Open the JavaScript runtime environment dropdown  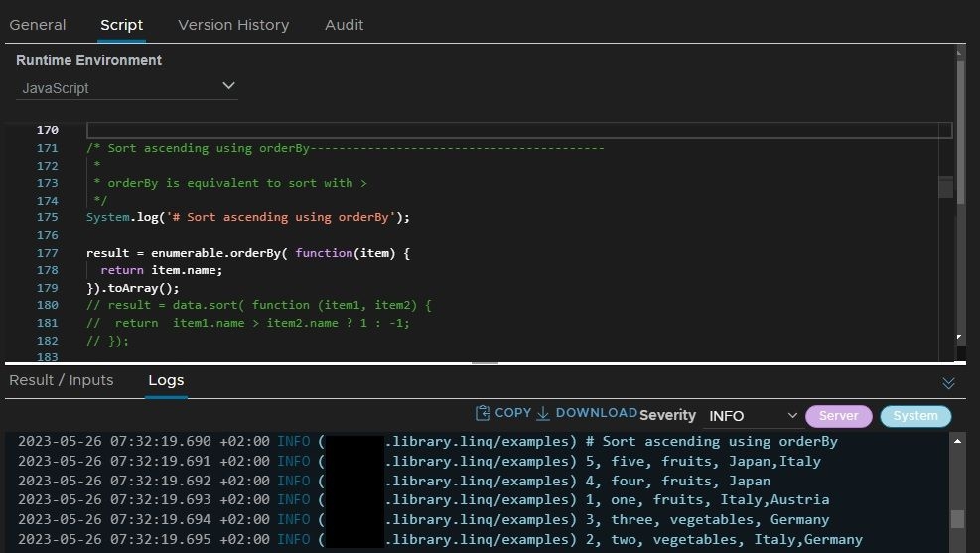(x=127, y=88)
